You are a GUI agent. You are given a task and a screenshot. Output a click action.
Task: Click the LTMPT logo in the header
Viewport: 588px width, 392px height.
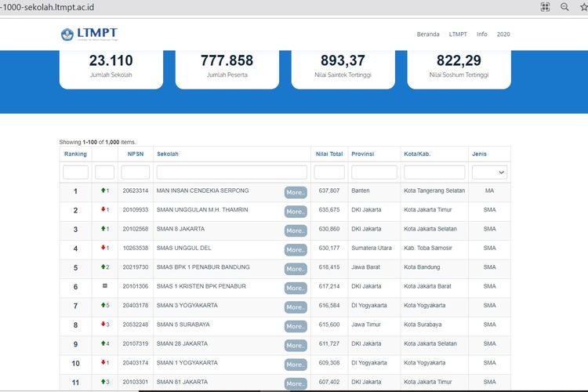pos(89,34)
